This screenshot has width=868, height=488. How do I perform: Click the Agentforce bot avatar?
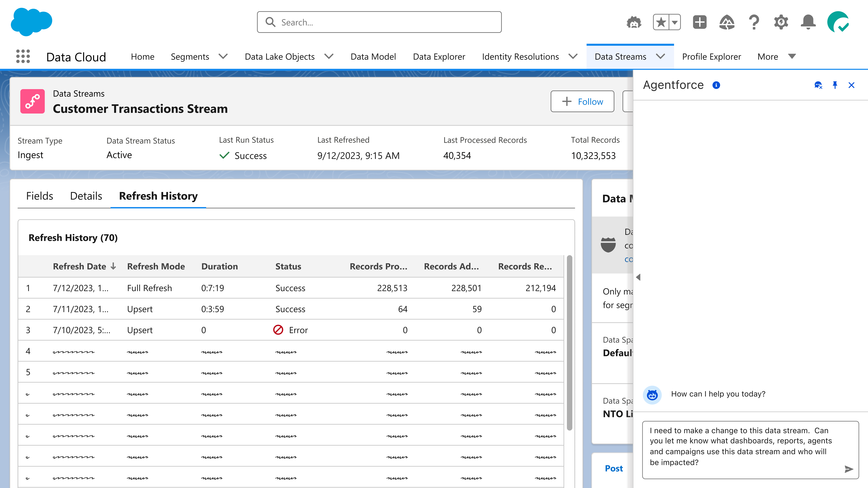(652, 395)
